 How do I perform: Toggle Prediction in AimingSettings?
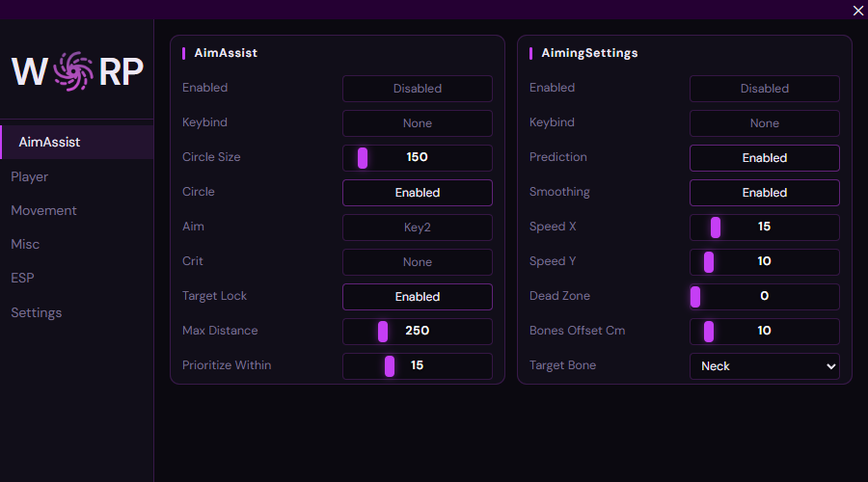[x=764, y=158]
